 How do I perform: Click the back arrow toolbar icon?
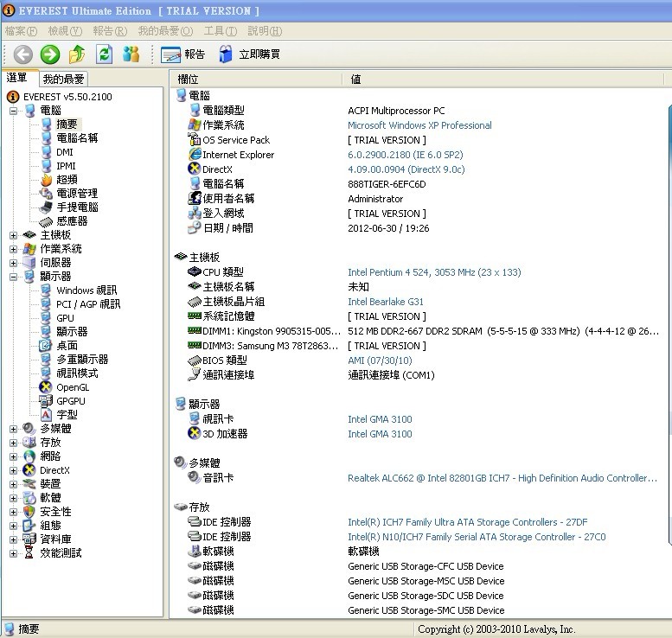[x=23, y=54]
